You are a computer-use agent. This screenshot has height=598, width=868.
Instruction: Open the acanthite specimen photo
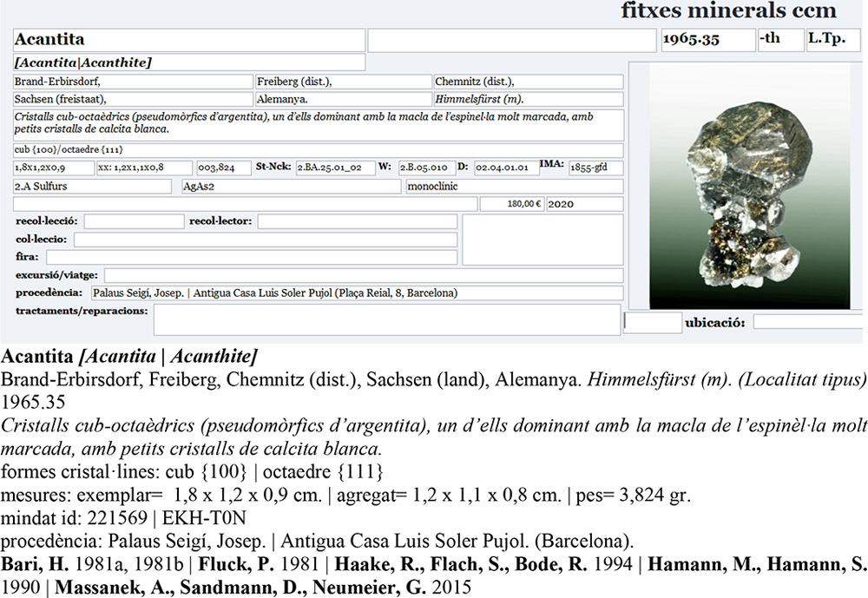[750, 186]
